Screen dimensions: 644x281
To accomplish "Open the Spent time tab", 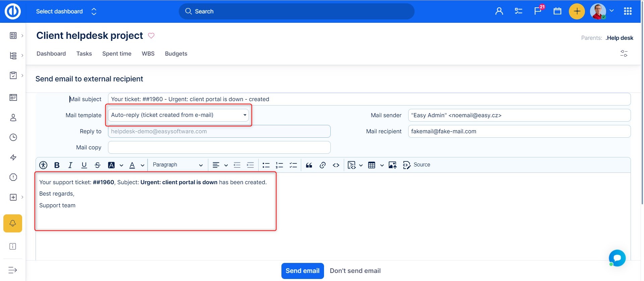I will 117,54.
